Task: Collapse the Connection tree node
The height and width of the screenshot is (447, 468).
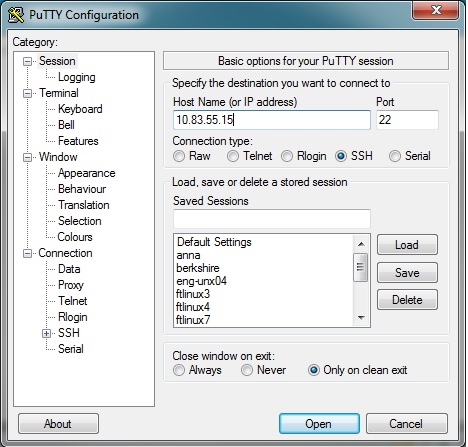Action: 27,253
